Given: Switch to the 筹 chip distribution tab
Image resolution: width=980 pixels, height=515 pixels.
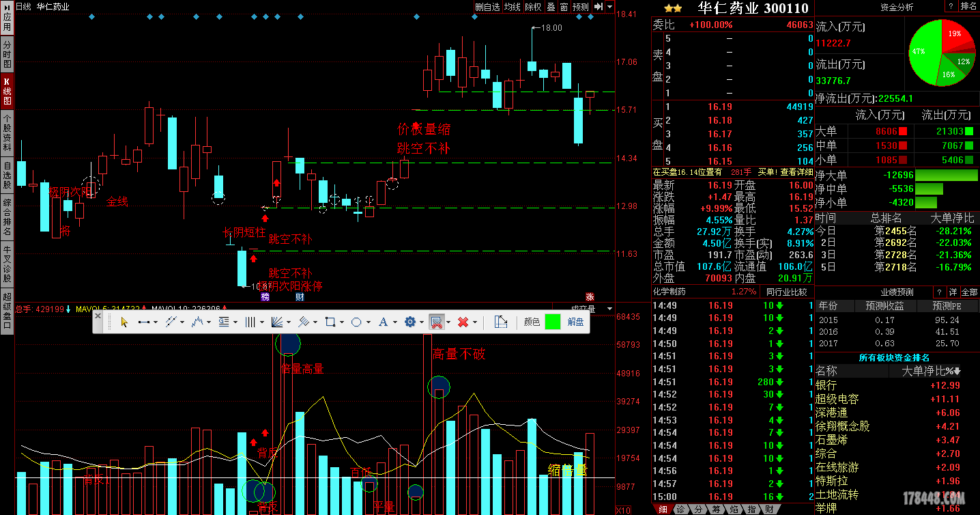Looking at the screenshot, I should pyautogui.click(x=716, y=509).
